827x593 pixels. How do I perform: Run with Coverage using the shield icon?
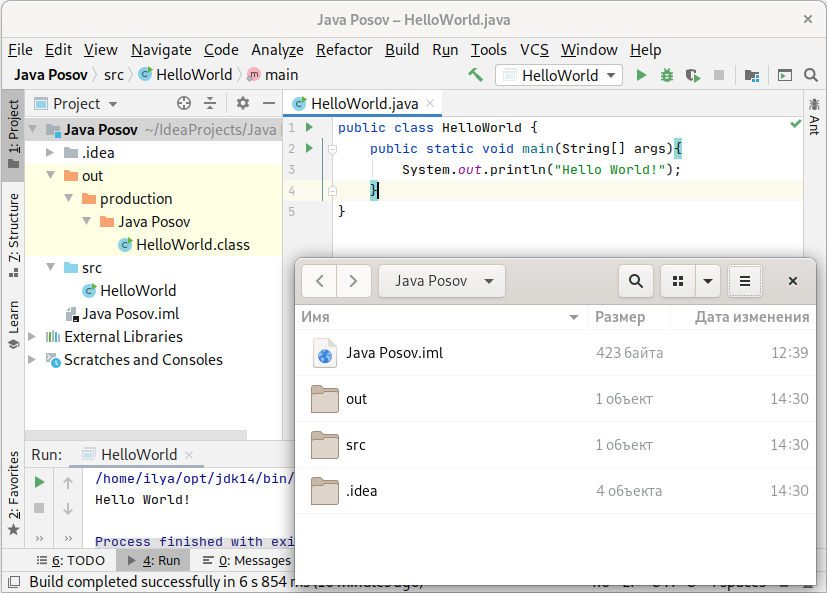693,75
